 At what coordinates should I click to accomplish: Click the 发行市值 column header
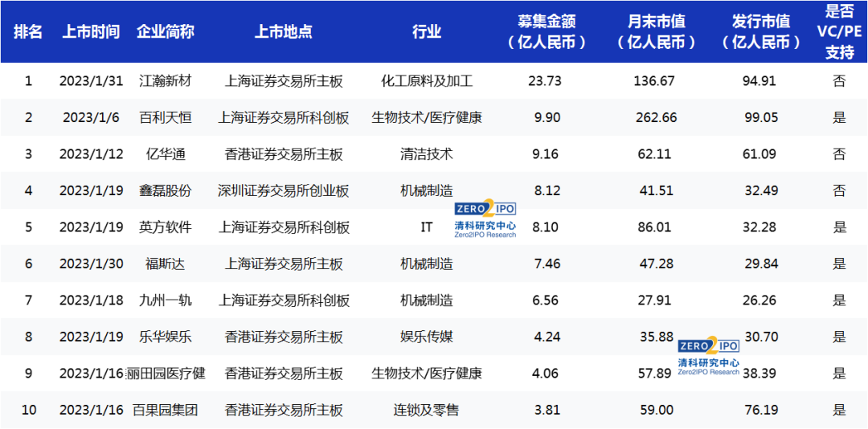pyautogui.click(x=761, y=32)
